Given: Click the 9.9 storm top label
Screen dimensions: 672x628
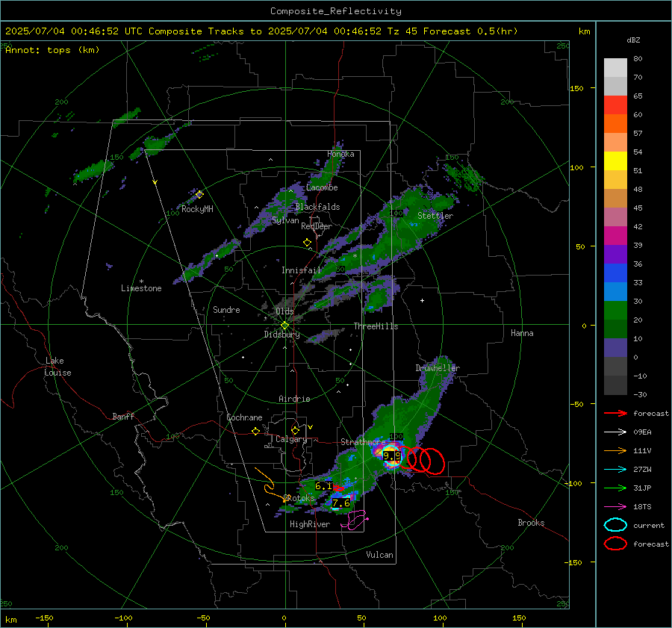Looking at the screenshot, I should [x=392, y=456].
